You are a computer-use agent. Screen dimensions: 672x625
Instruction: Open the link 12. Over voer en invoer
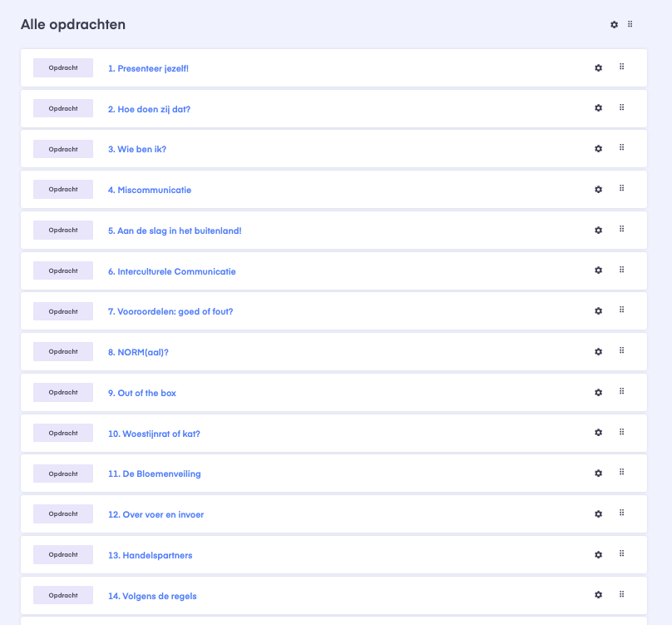pos(156,514)
